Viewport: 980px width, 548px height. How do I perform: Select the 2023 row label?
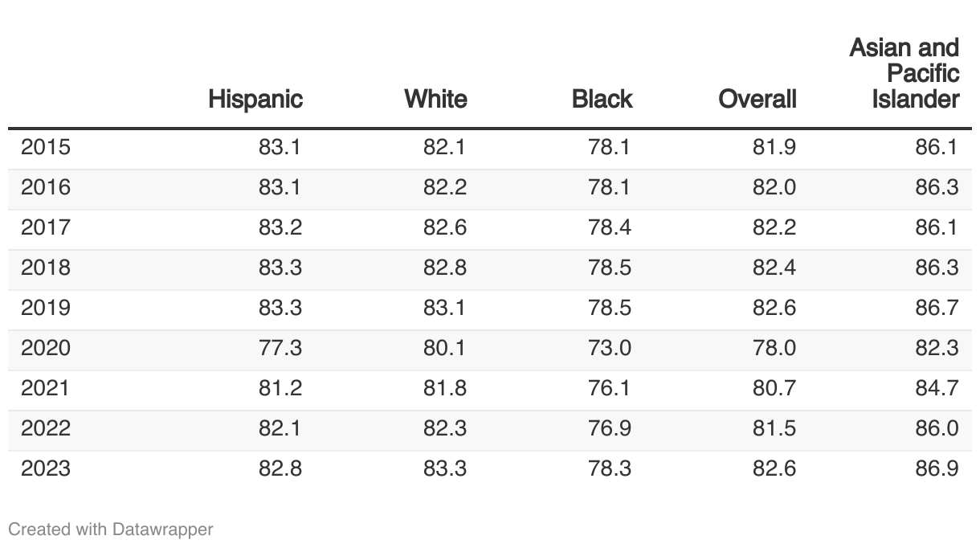[x=46, y=468]
